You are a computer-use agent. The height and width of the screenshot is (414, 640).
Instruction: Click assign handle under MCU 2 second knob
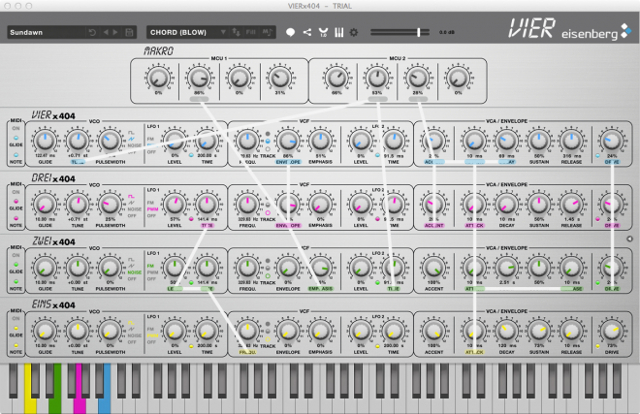click(378, 99)
